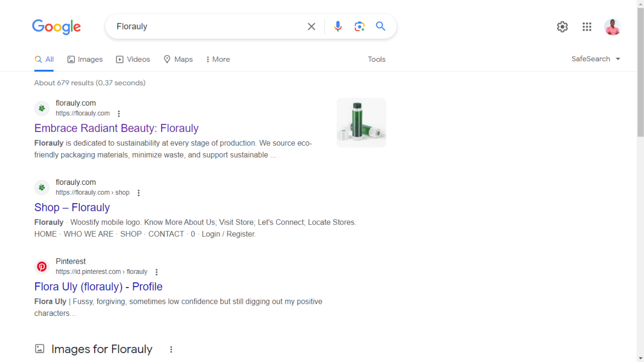This screenshot has height=362, width=644.
Task: Open Google Lens image search
Action: click(x=359, y=26)
